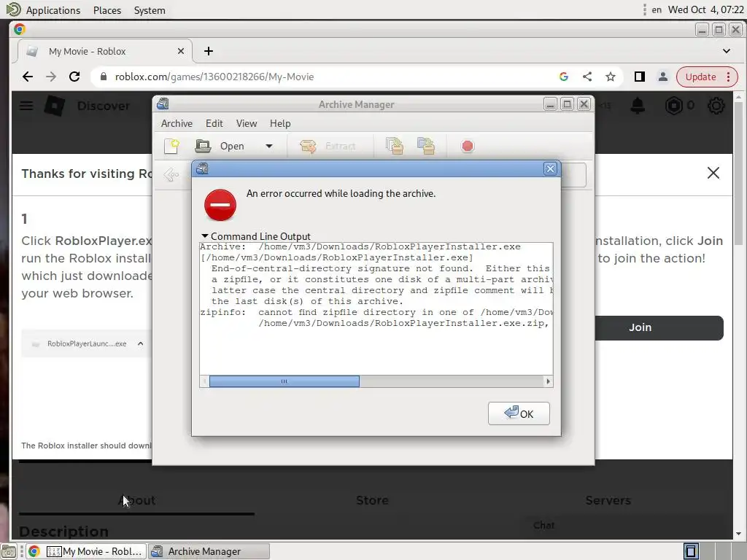Click Chrome's back navigation arrow
Viewport: 747px width, 560px height.
[x=28, y=77]
